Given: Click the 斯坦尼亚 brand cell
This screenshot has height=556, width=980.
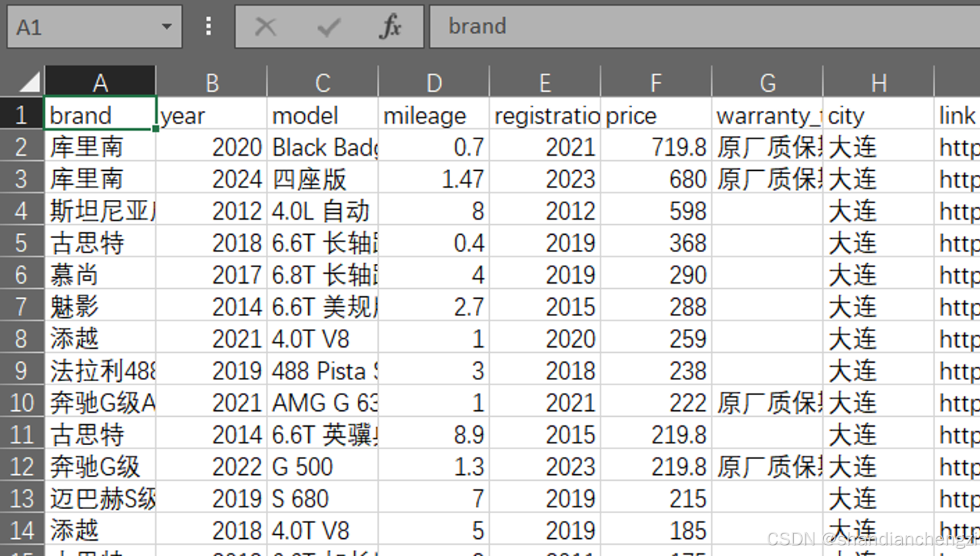Looking at the screenshot, I should click(100, 210).
